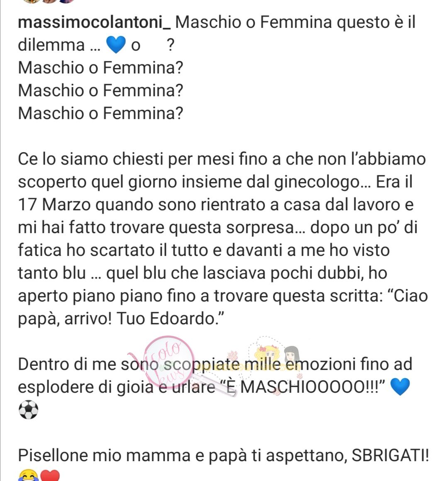Click the line starting "Ce lo siamo chiesti"

pos(222,159)
